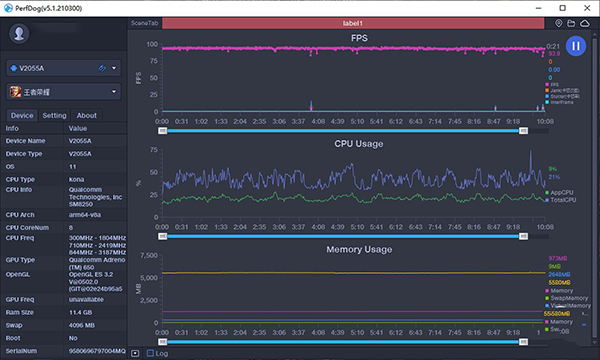Click the FPS chart left range handle

pos(163,131)
